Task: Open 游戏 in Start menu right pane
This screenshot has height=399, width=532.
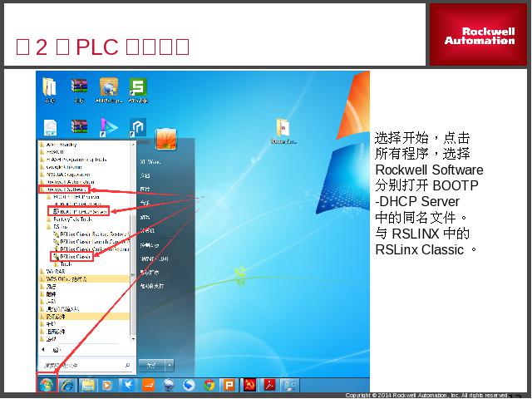Action: [145, 217]
